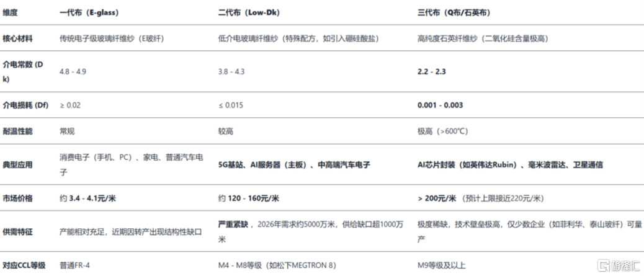Select the value 0.001 - 0.003

coord(440,105)
